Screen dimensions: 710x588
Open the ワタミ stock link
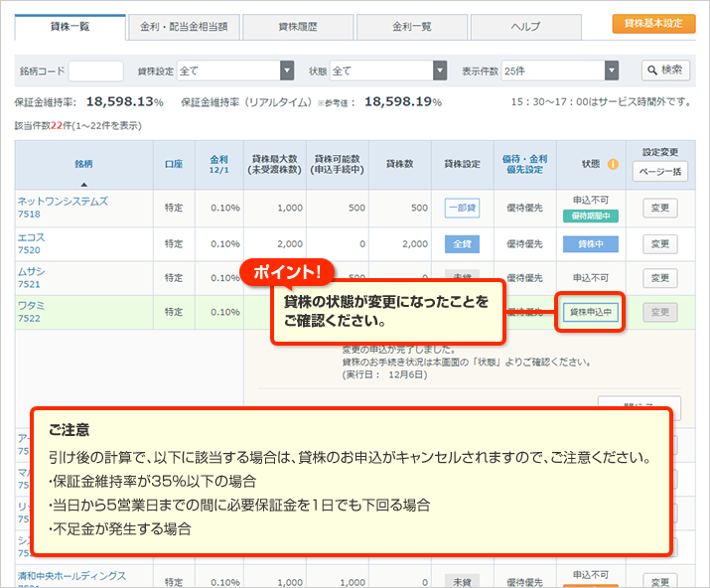pyautogui.click(x=32, y=306)
